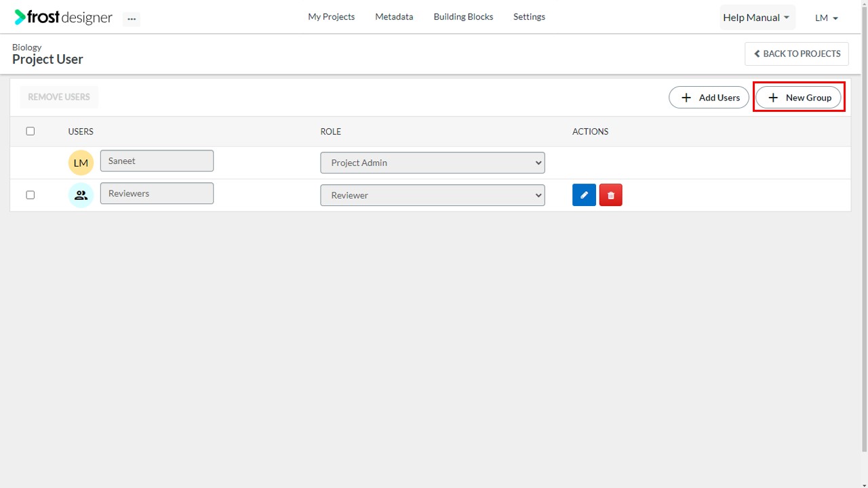Screen dimensions: 868x488
Task: Open the Project Admin role dropdown
Action: click(x=433, y=163)
